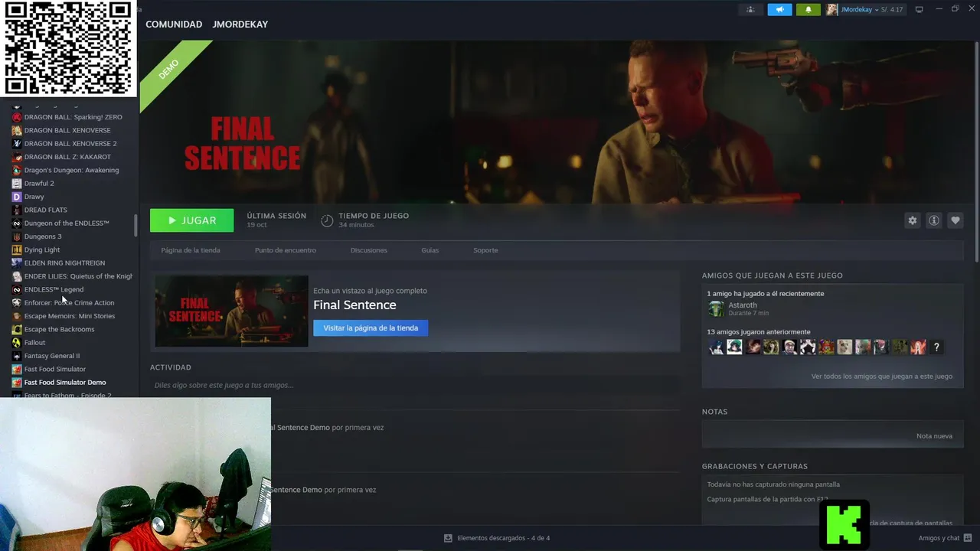Click the wallet balance S/. 4.17
The width and height of the screenshot is (980, 551).
(x=892, y=10)
